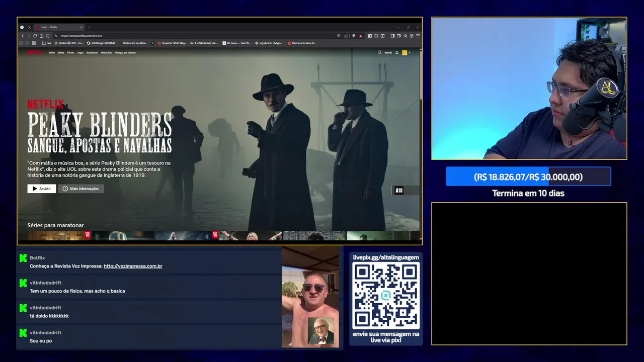Viewport: 644px width, 362px height.
Task: Select the Início – Netflix tab
Action: 59,27
